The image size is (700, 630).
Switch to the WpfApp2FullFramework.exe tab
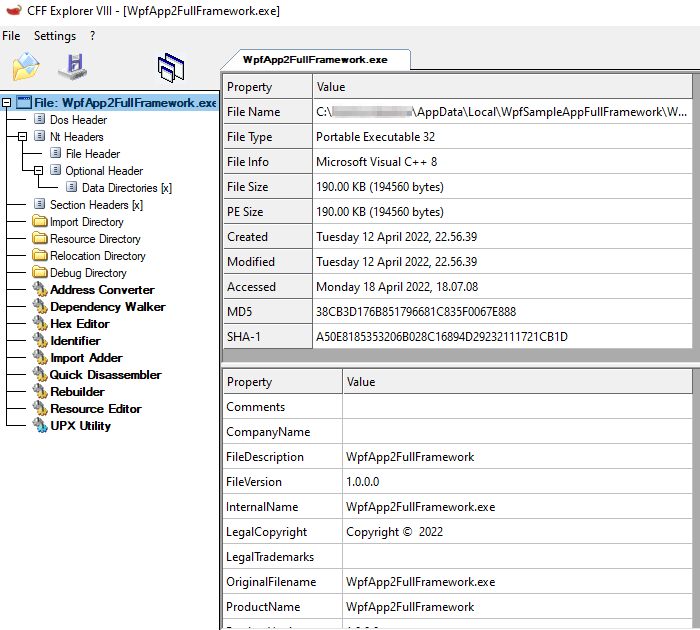(x=314, y=60)
